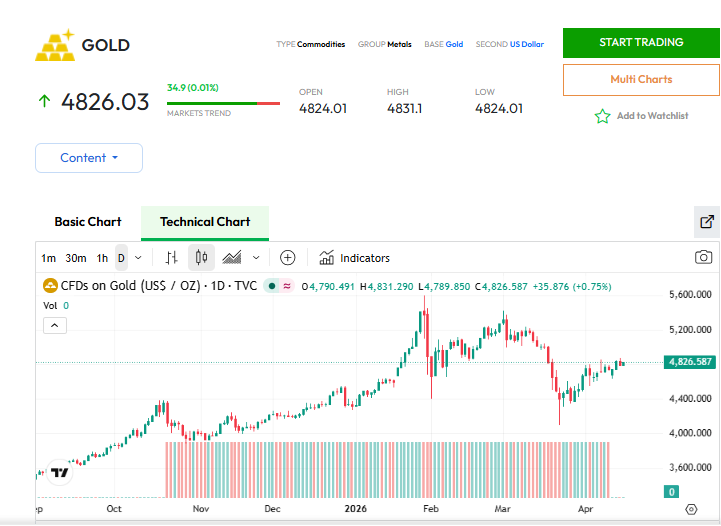Open the chart style dropdown arrow

coord(256,258)
